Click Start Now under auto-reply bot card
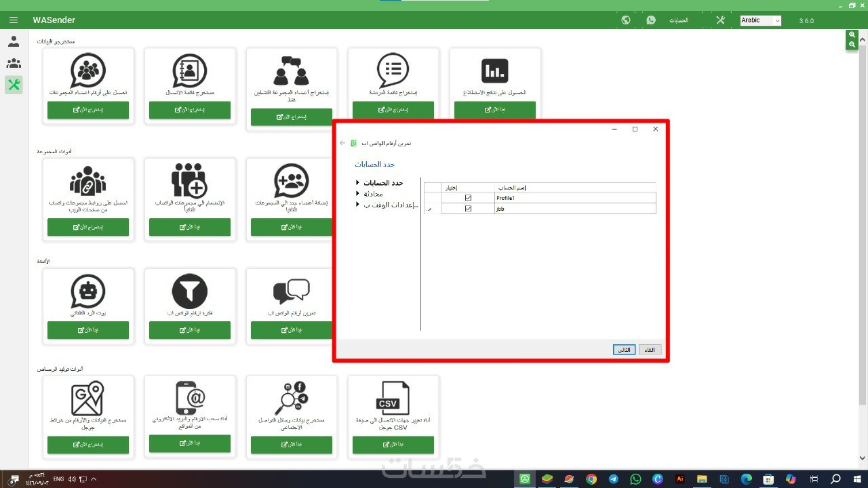The width and height of the screenshot is (868, 488). [x=88, y=330]
